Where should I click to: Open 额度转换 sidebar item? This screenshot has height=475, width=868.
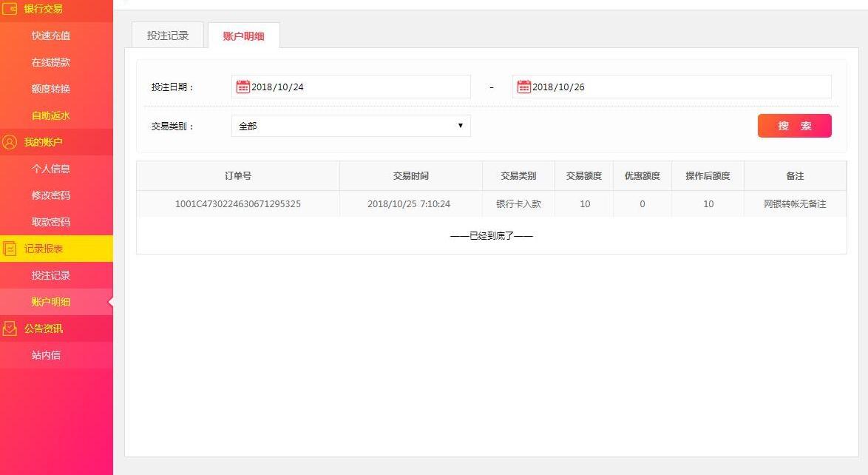(51, 89)
